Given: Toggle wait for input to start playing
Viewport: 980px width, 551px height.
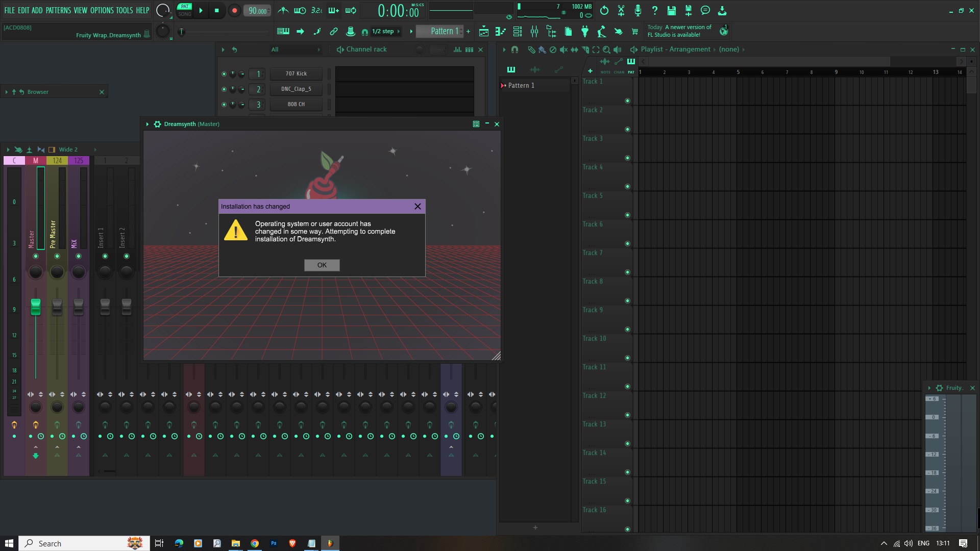Looking at the screenshot, I should click(x=300, y=10).
